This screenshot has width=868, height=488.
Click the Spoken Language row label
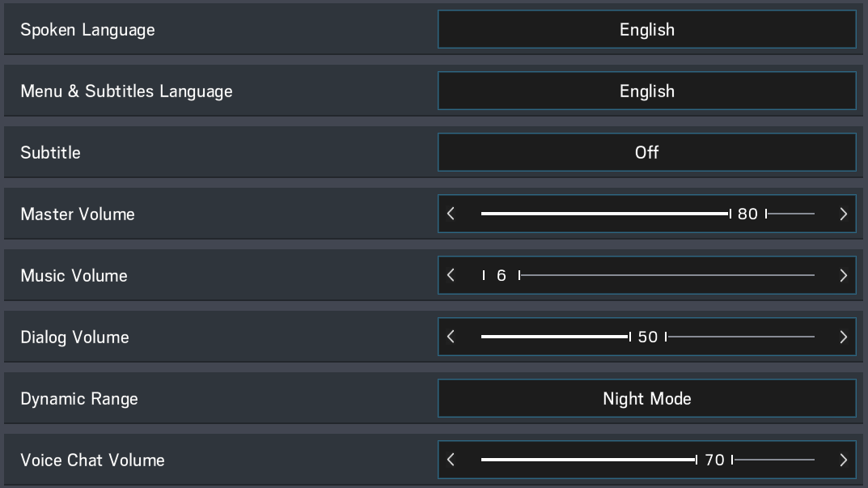[x=87, y=30]
